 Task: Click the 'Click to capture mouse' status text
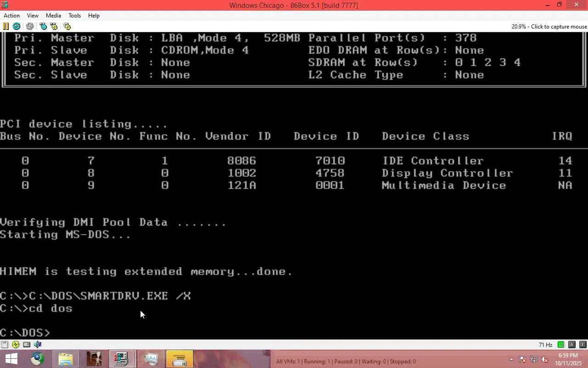(x=559, y=27)
